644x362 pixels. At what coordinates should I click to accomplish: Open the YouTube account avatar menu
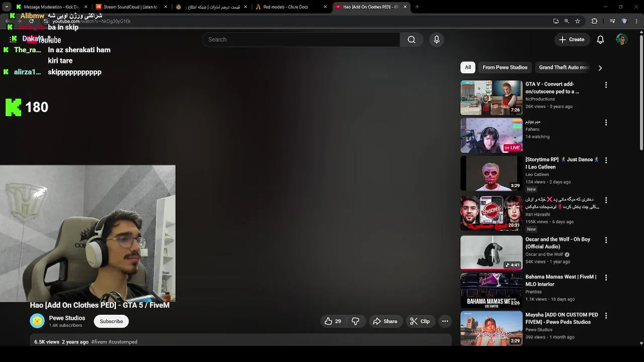[622, 40]
